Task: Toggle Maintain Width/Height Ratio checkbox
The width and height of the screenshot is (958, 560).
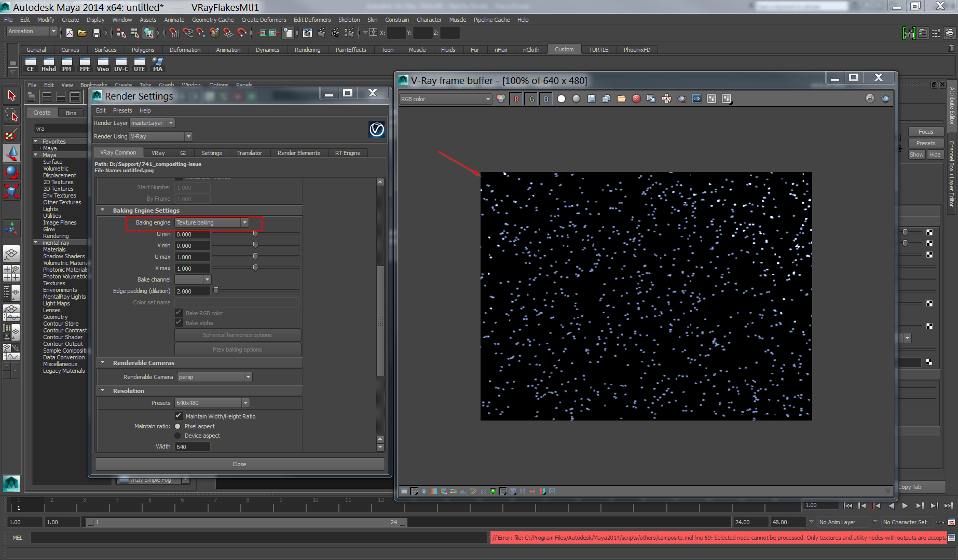Action: point(179,416)
